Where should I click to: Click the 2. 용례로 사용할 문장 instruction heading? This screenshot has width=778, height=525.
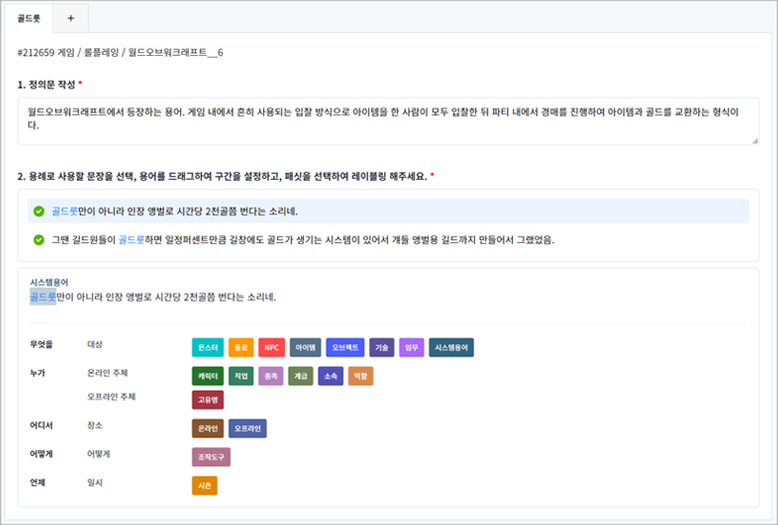tap(222, 176)
